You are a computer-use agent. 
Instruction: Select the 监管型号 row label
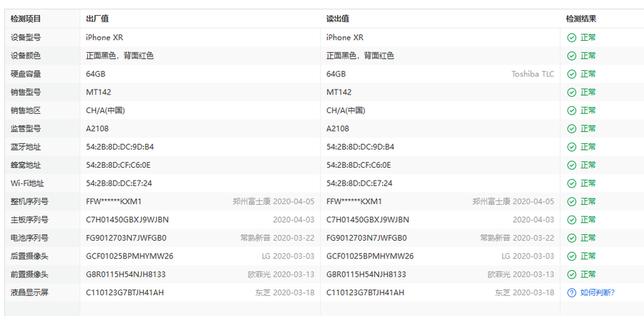26,128
